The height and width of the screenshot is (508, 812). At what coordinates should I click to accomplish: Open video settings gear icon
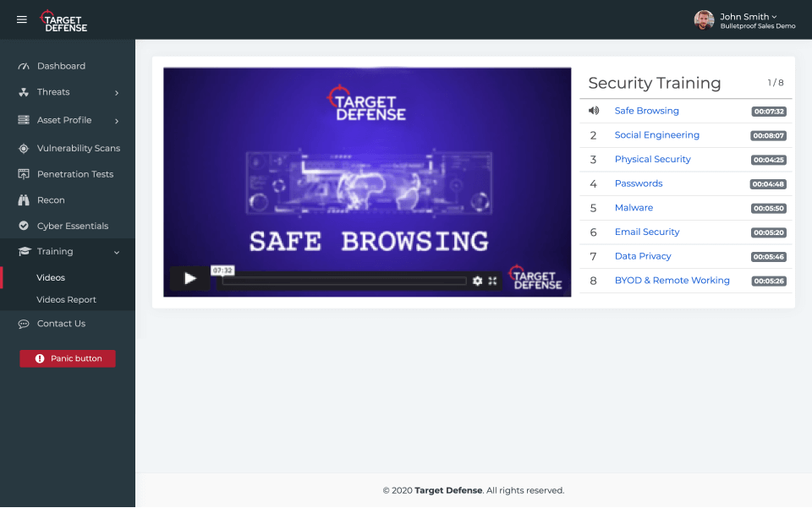point(477,281)
